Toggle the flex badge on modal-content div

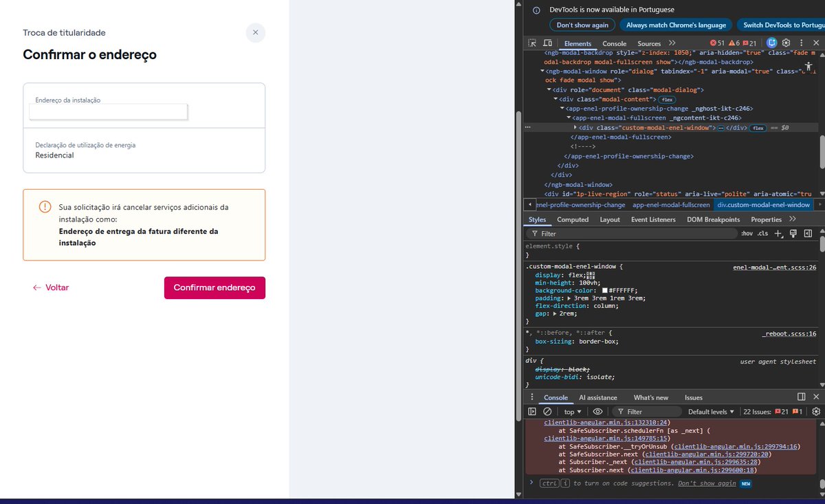pyautogui.click(x=667, y=100)
